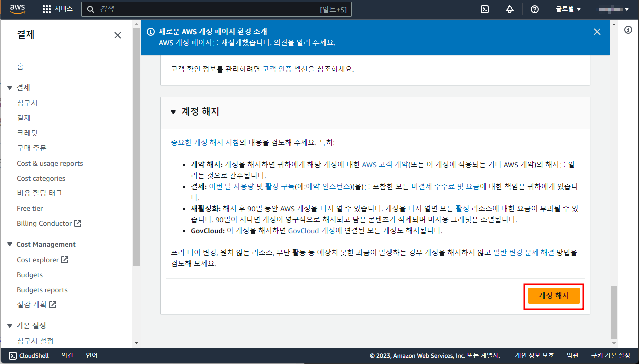
Task: Close the 결제 sidebar panel
Action: (x=118, y=35)
